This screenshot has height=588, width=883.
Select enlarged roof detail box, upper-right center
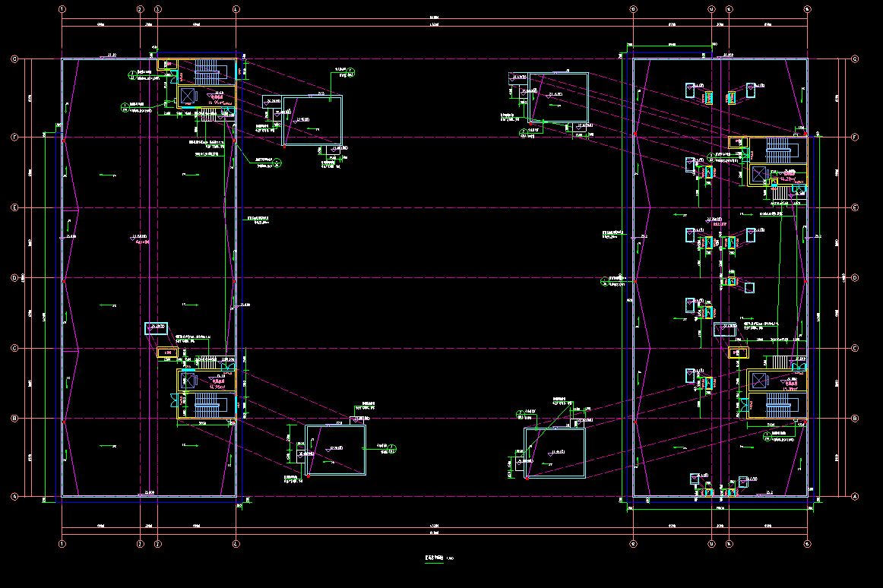559,96
